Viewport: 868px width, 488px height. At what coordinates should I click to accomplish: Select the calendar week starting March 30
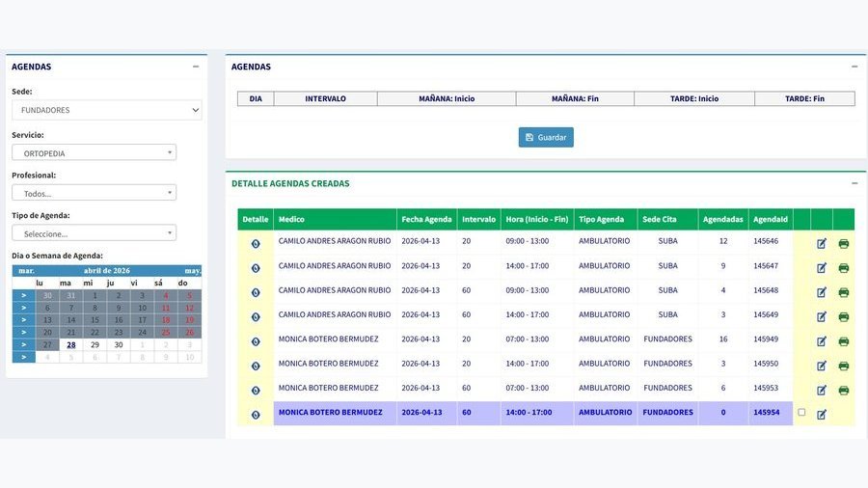(x=24, y=295)
